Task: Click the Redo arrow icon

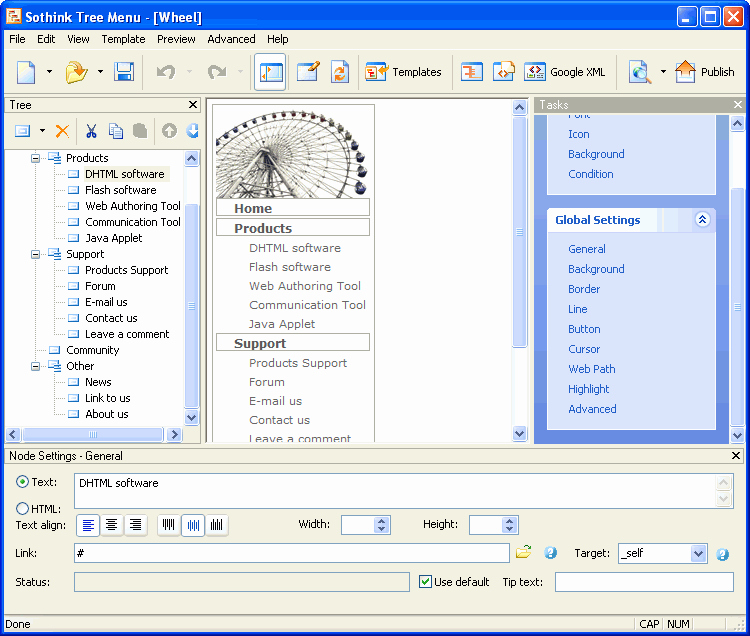Action: pos(217,72)
